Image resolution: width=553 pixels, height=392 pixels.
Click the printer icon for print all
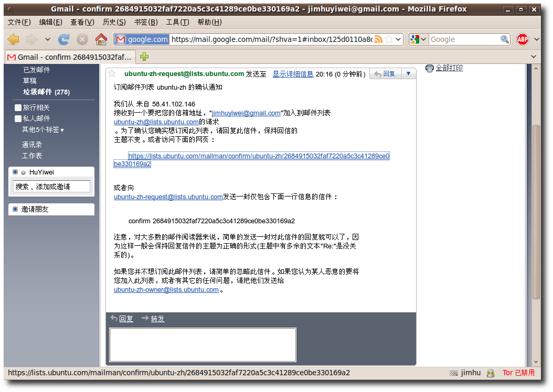[429, 68]
